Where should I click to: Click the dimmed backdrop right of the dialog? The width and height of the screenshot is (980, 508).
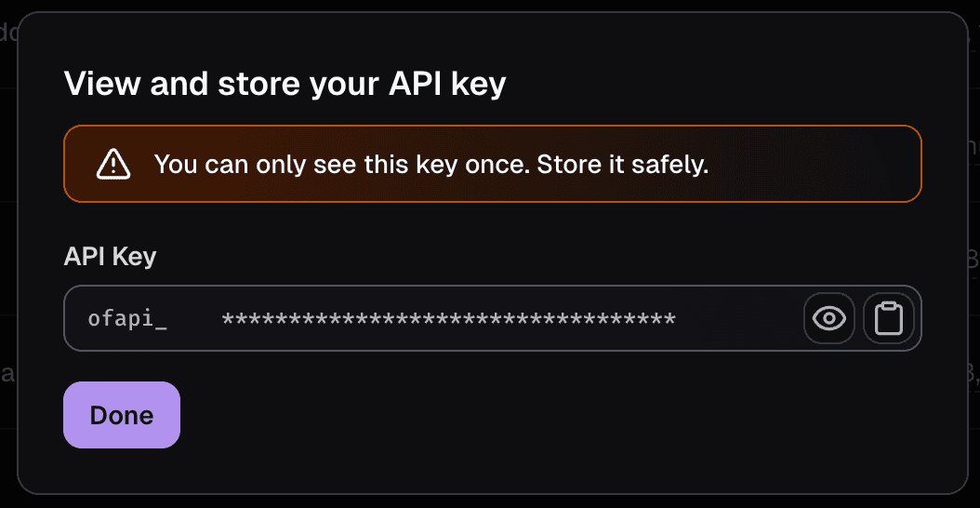974,188
